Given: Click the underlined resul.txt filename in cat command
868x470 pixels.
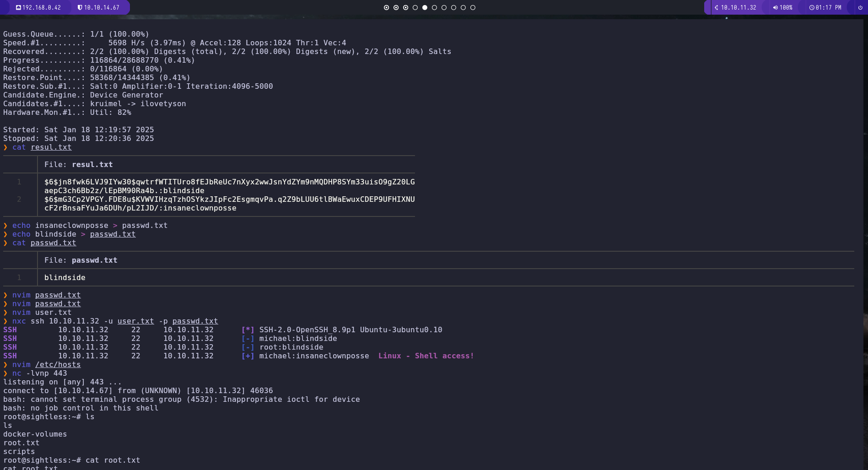Looking at the screenshot, I should tap(51, 147).
